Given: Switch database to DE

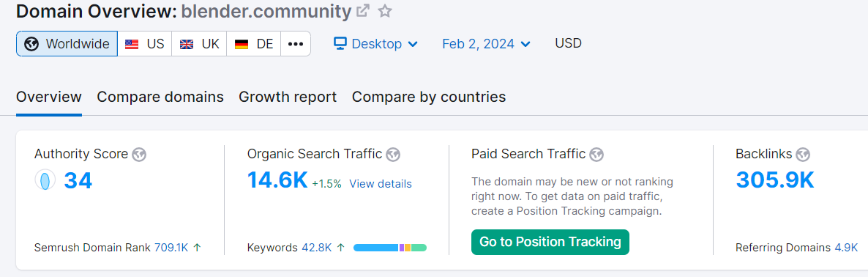Looking at the screenshot, I should click(x=253, y=44).
